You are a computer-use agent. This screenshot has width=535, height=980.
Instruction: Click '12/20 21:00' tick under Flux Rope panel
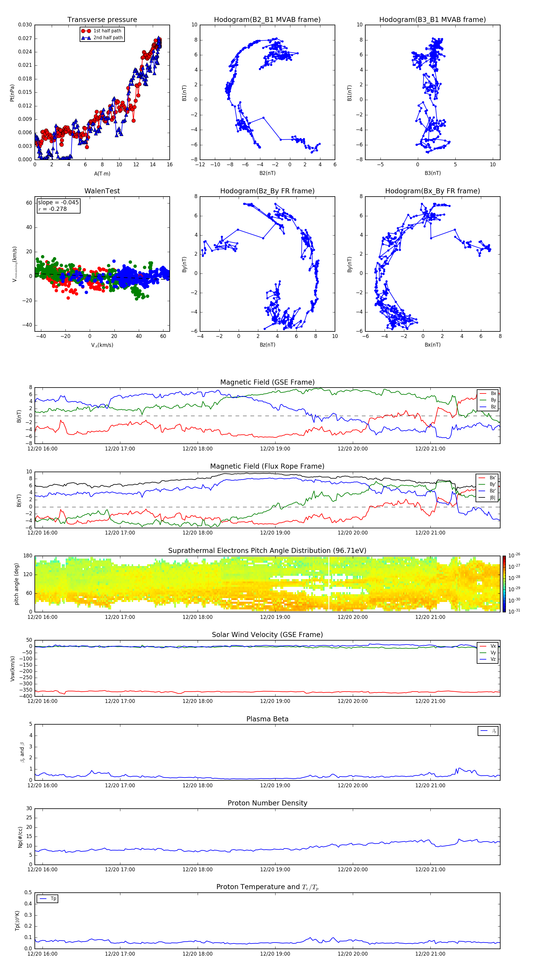(430, 533)
